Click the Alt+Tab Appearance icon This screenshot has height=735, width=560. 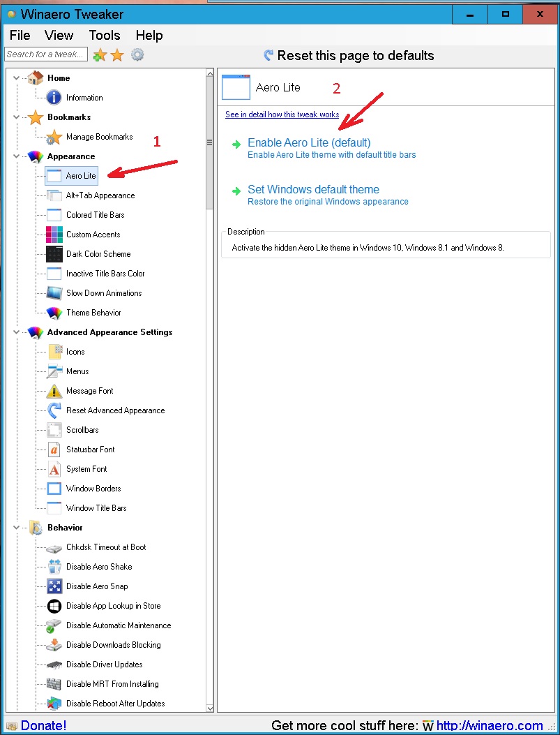[54, 195]
